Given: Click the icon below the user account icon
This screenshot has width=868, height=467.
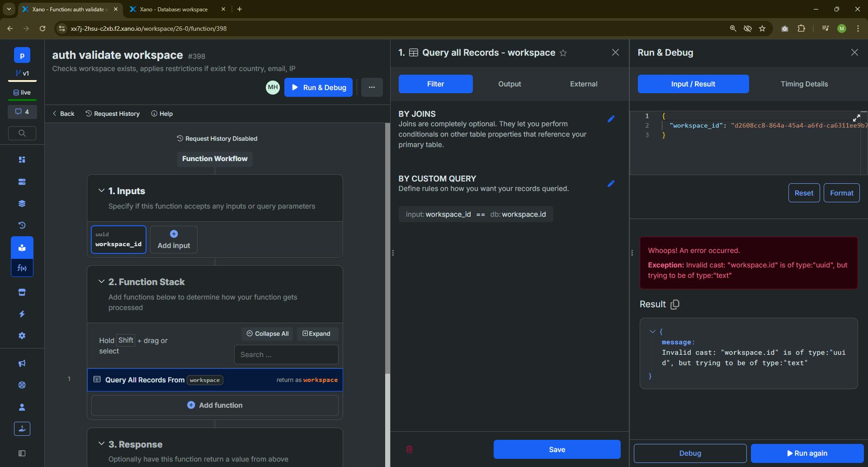Looking at the screenshot, I should tap(22, 429).
